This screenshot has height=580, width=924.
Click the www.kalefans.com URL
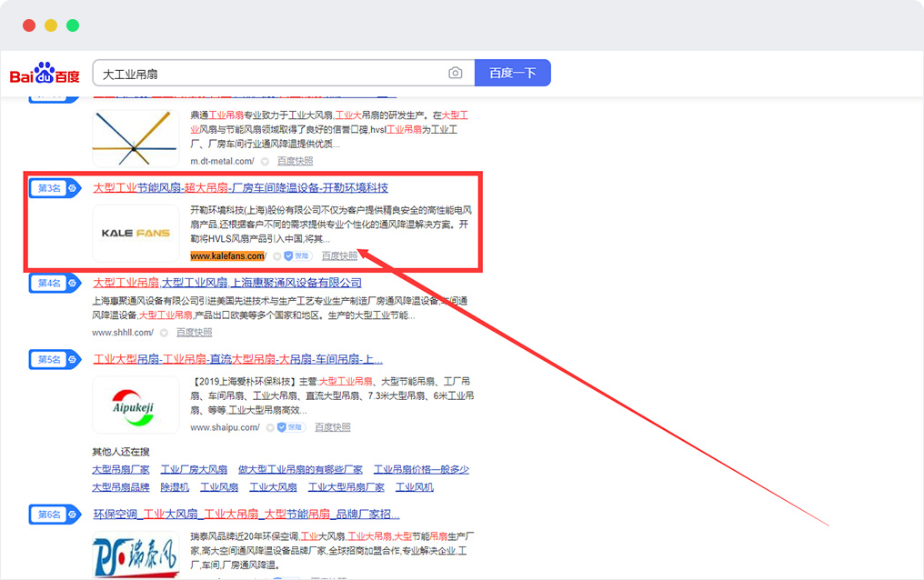point(228,256)
